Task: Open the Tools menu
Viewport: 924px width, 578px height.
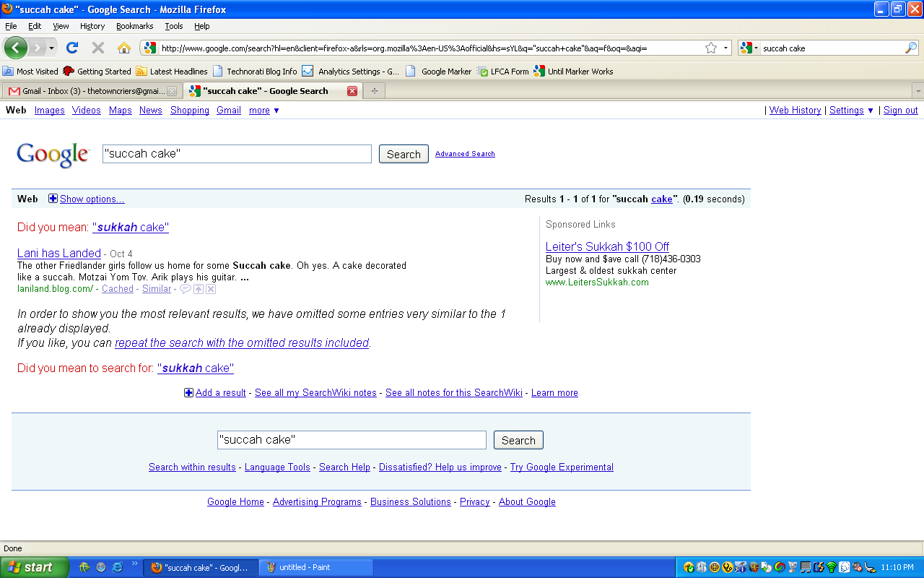Action: [x=174, y=26]
